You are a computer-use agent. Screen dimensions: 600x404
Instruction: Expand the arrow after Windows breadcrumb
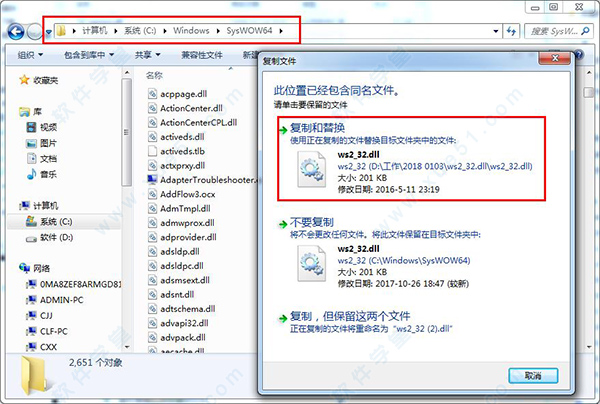[218, 31]
